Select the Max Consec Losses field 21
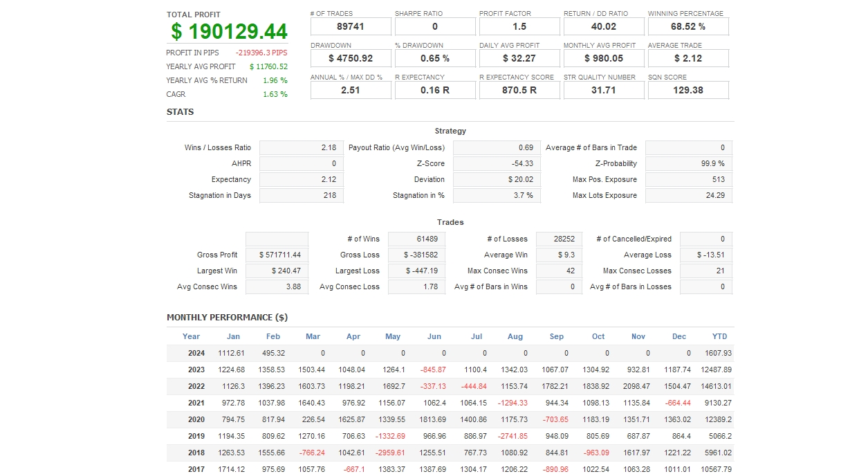 (x=706, y=271)
